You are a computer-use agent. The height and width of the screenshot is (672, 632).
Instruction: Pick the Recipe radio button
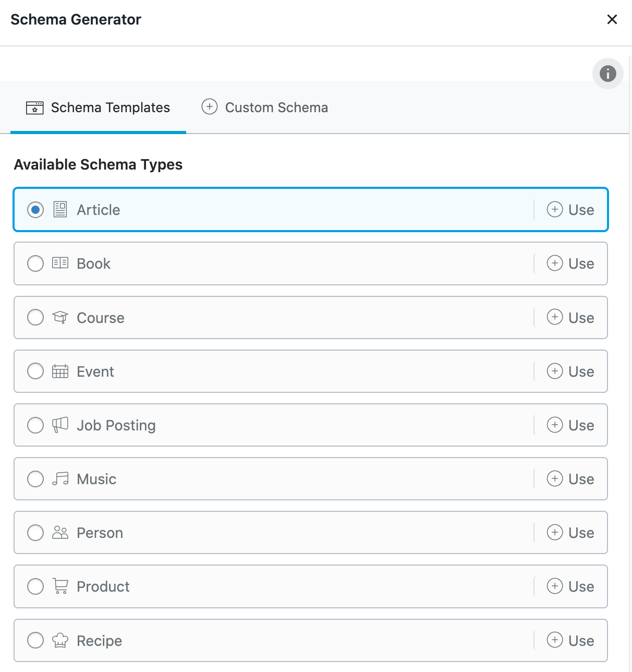pos(35,640)
